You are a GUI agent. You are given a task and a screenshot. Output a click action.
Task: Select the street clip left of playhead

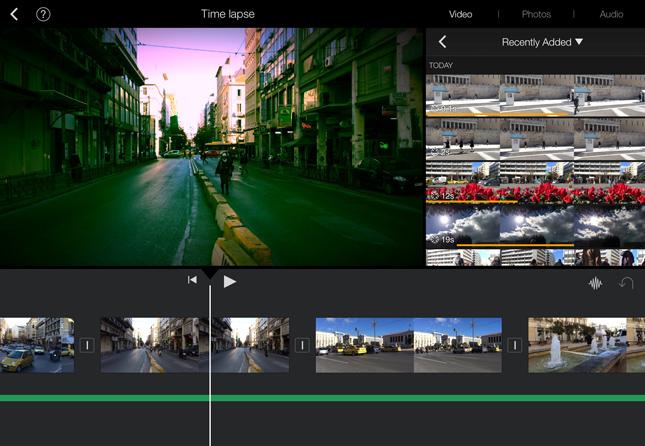(x=155, y=345)
